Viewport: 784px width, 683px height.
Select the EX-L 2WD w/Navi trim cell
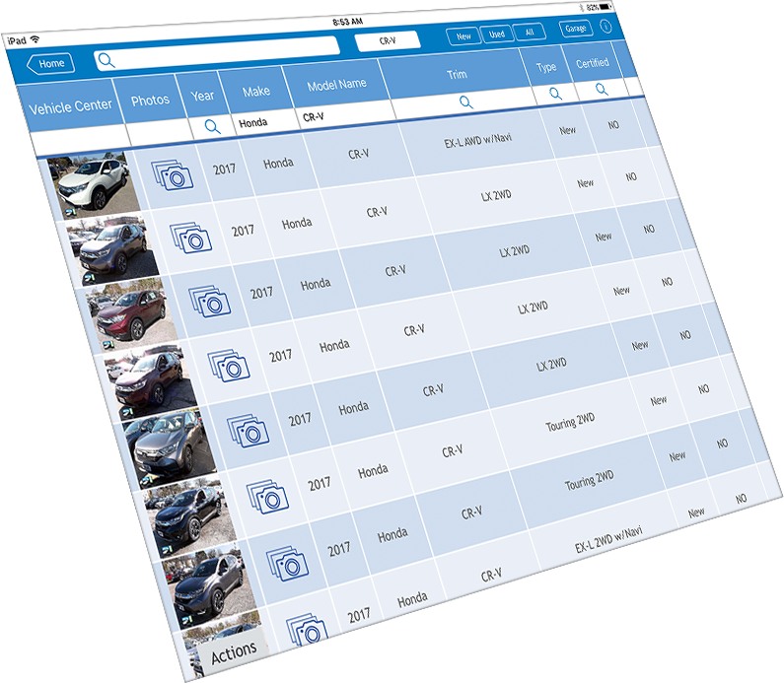pos(608,540)
